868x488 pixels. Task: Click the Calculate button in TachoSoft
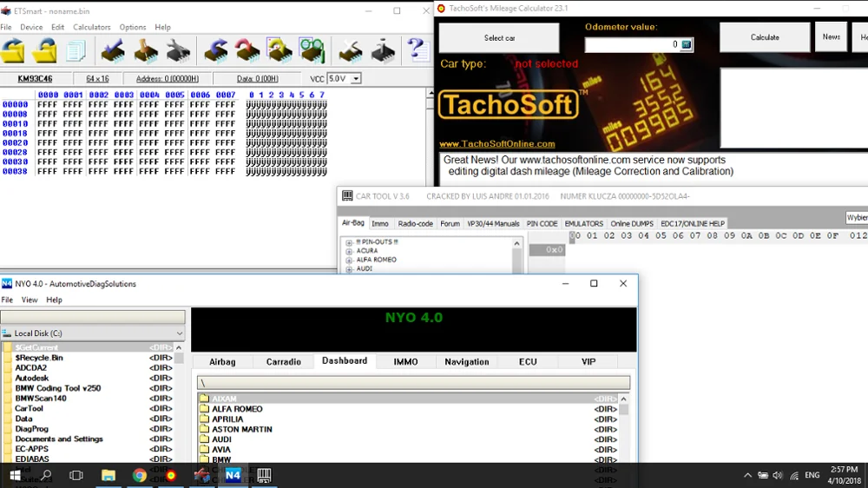[765, 37]
